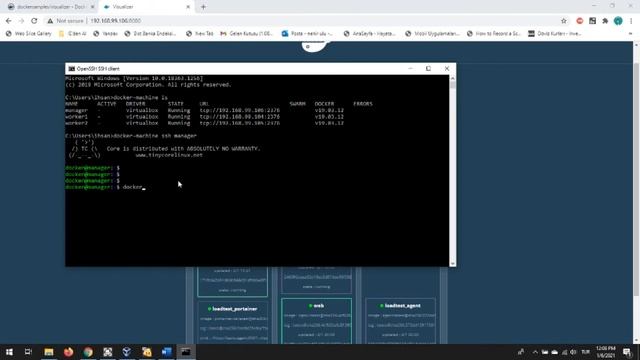
Task: Show hidden system tray icons
Action: click(x=535, y=352)
